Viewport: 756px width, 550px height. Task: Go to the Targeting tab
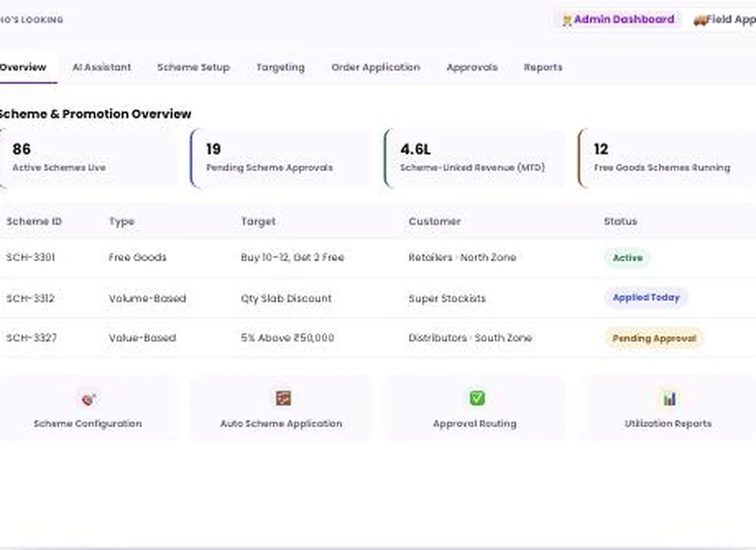coord(281,68)
